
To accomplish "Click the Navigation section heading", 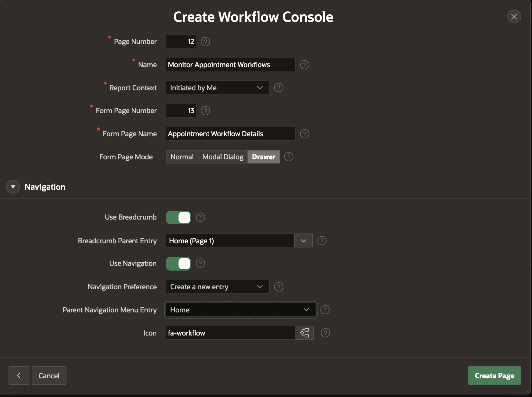I will pos(45,187).
